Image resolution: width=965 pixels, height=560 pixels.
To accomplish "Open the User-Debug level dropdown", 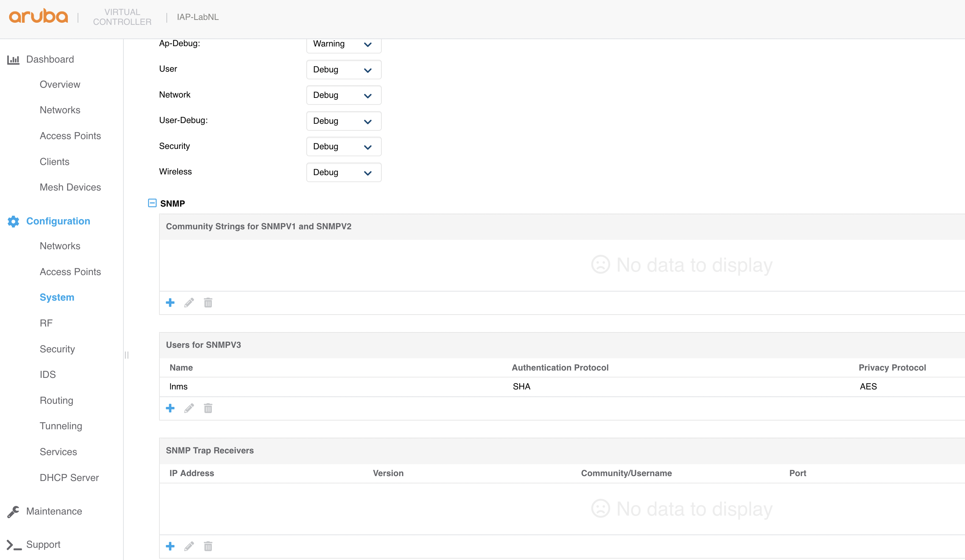I will click(x=343, y=121).
